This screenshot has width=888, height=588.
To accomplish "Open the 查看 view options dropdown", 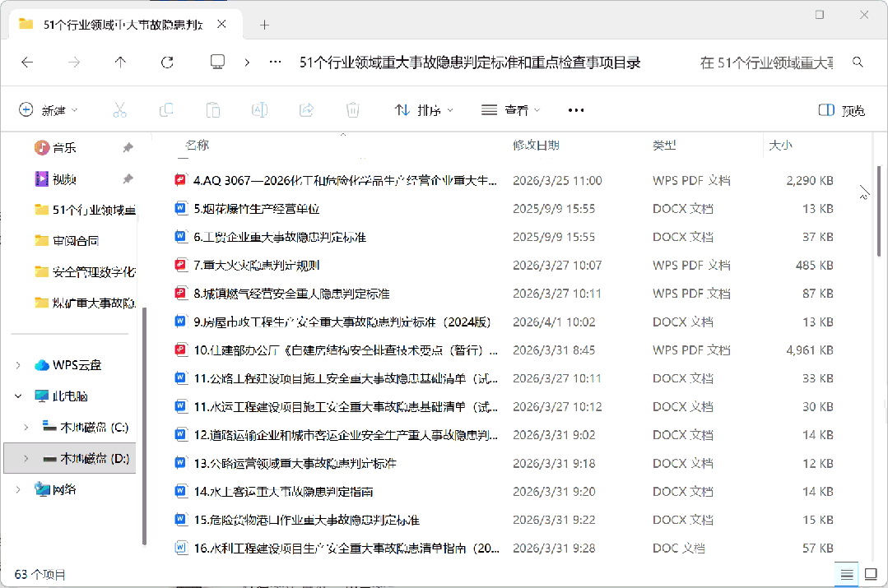I will pyautogui.click(x=510, y=109).
